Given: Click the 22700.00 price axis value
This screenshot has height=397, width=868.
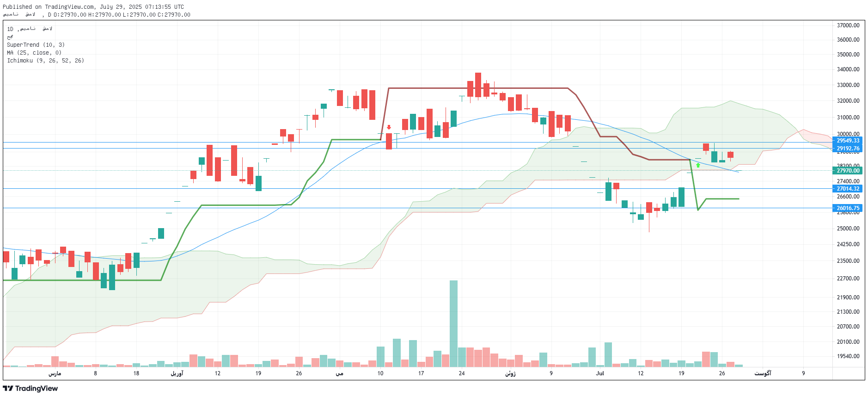Looking at the screenshot, I should 848,279.
